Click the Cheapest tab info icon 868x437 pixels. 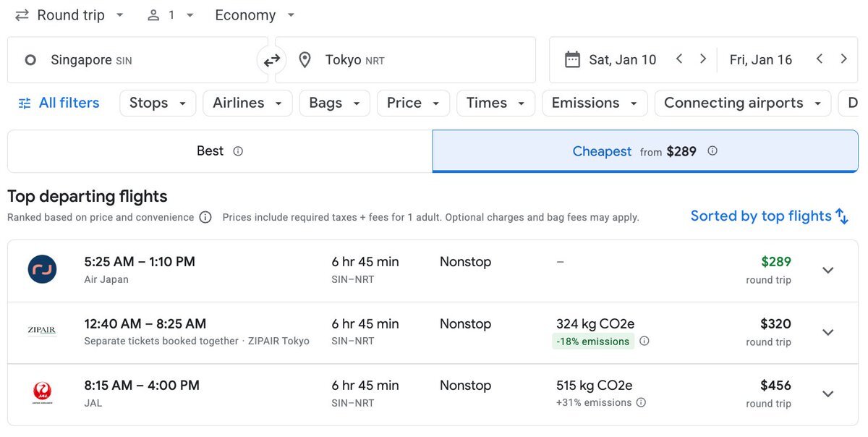pyautogui.click(x=712, y=151)
